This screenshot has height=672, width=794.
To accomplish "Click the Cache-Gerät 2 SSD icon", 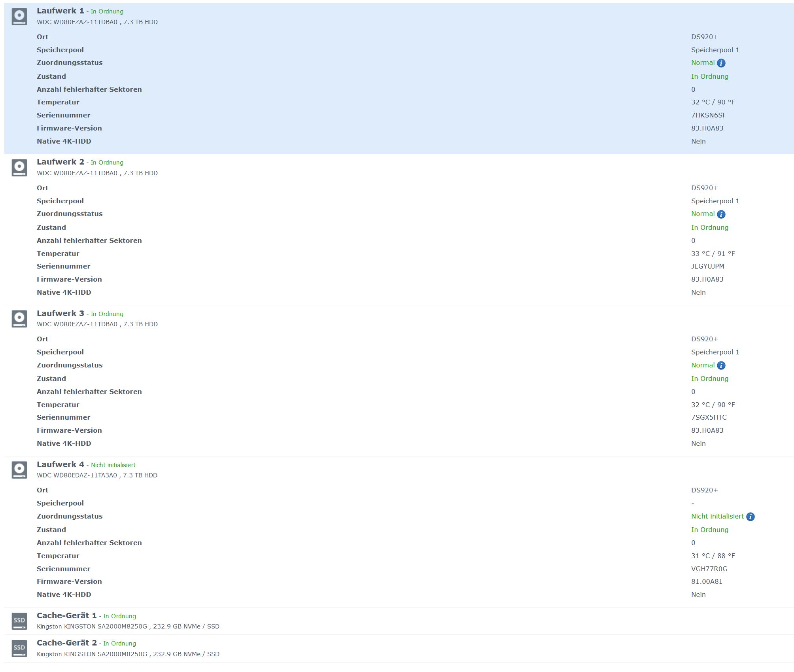I will (x=19, y=648).
